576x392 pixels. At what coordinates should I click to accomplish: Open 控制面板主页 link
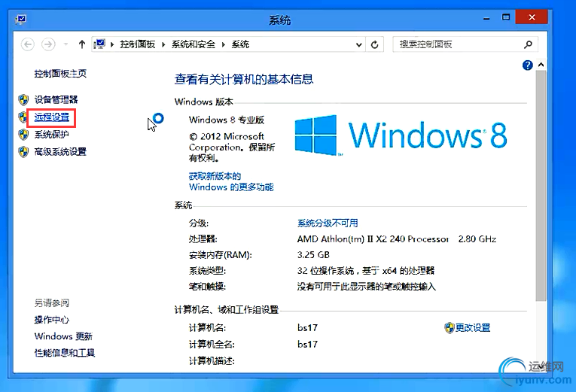pos(60,74)
